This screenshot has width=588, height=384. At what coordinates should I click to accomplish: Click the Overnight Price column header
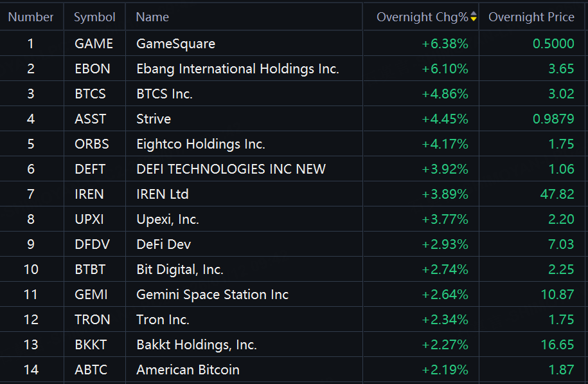(x=531, y=17)
